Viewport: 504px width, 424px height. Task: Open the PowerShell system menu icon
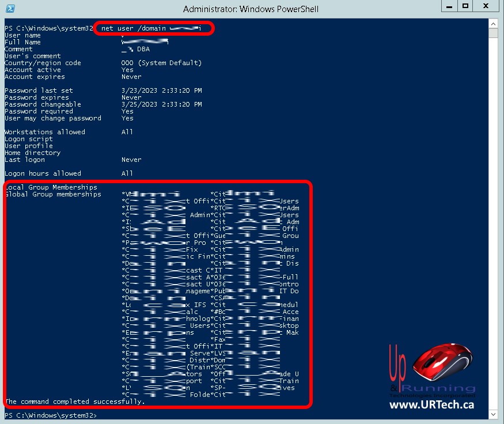tap(10, 9)
